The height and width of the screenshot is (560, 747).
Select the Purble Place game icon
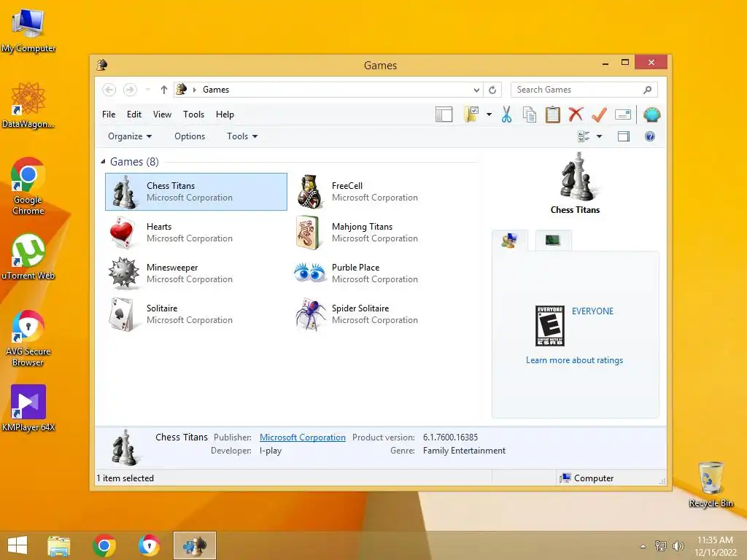coord(309,273)
